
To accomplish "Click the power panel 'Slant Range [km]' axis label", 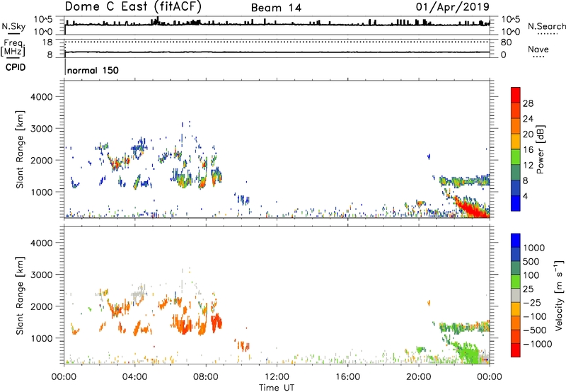I will (x=20, y=149).
